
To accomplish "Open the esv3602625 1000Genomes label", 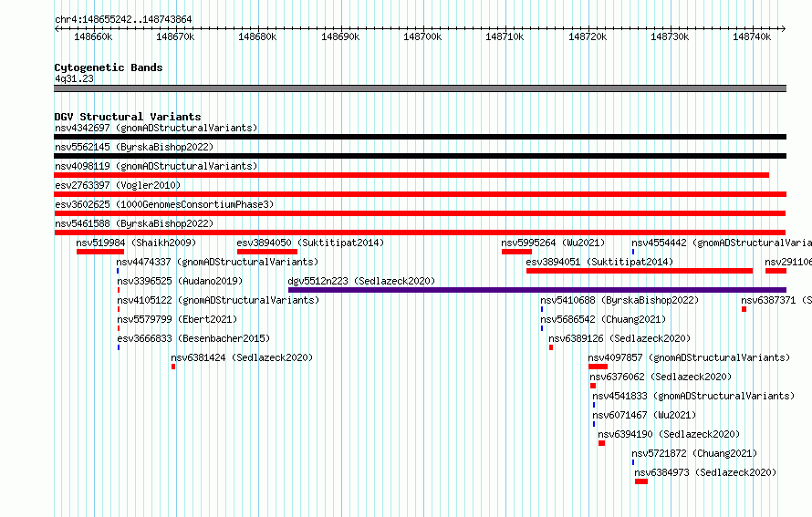I will [164, 204].
